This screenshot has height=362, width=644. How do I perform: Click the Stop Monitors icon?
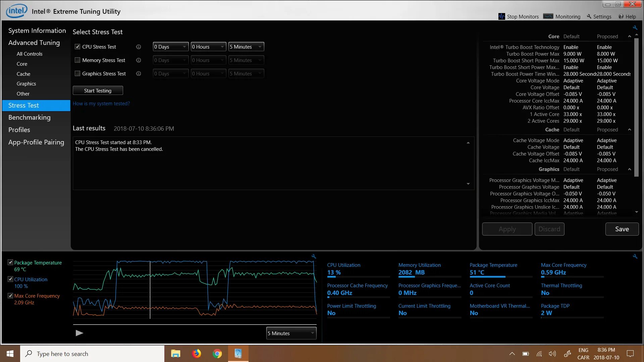[501, 16]
